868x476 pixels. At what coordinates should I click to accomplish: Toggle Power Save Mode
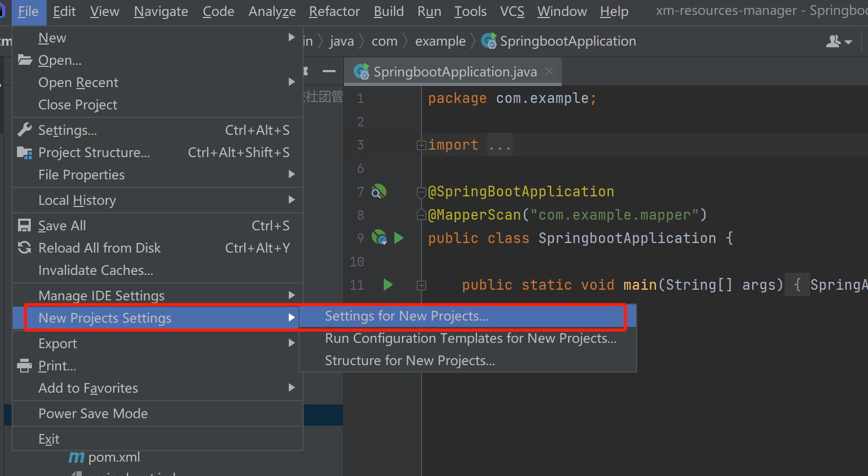158,414
